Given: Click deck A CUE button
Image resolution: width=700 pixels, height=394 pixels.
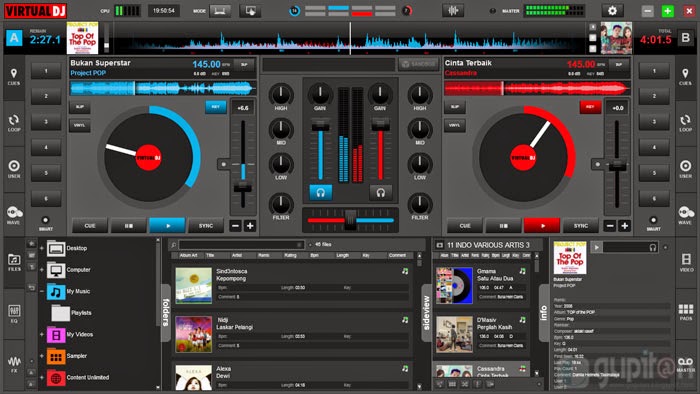Looking at the screenshot, I should pyautogui.click(x=90, y=226).
